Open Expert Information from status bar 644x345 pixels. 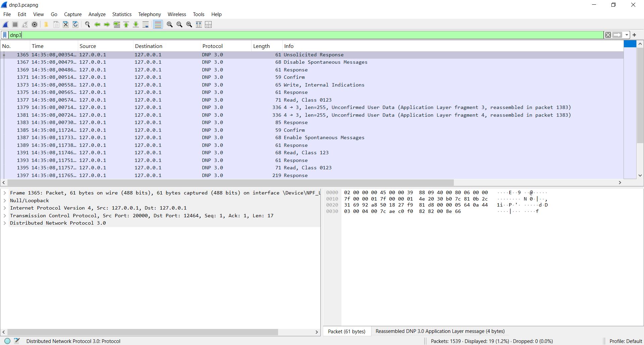[x=7, y=341]
